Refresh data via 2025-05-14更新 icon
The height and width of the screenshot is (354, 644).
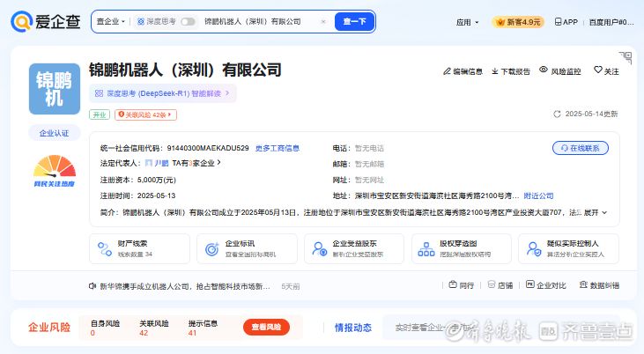coord(557,114)
